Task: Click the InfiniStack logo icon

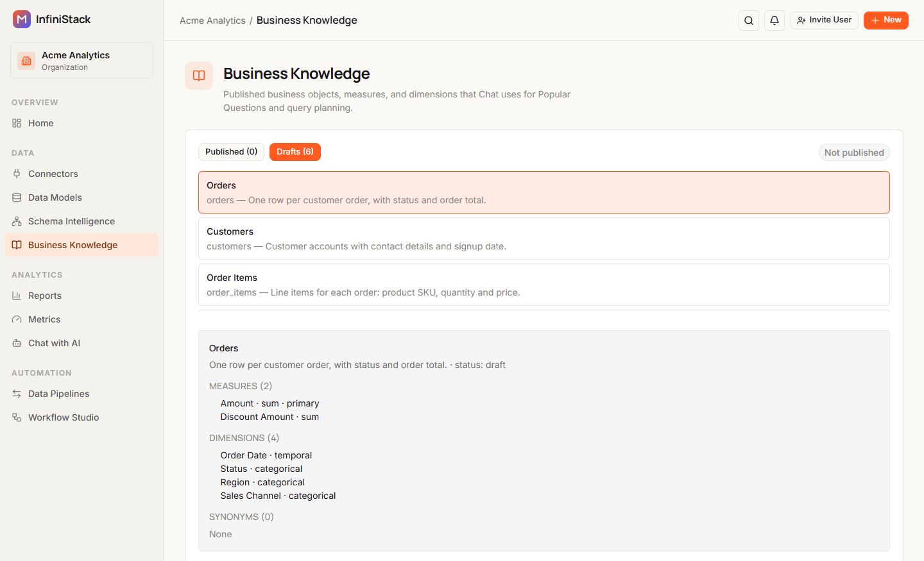Action: click(22, 19)
